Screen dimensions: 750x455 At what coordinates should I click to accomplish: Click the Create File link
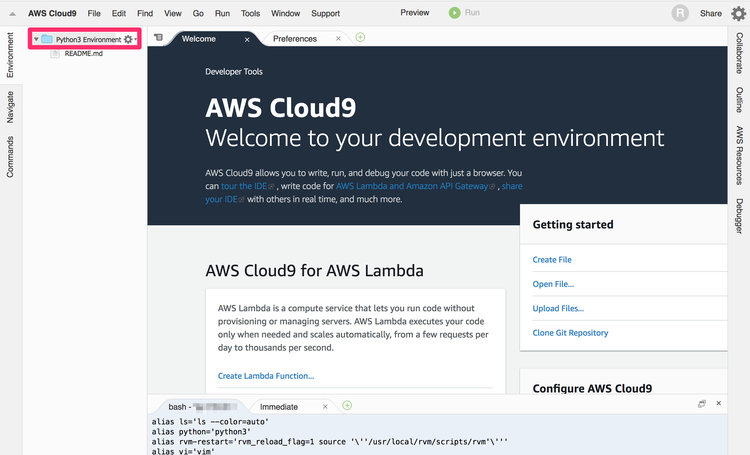point(552,260)
